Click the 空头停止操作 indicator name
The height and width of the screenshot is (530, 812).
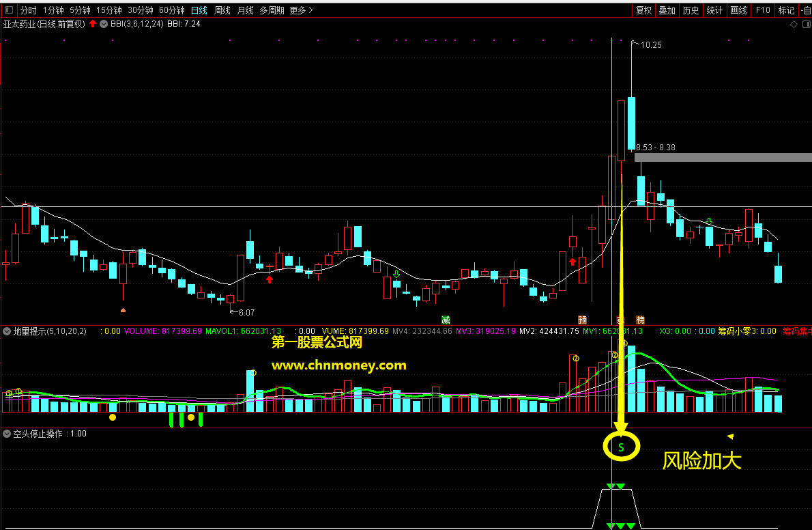(38, 434)
